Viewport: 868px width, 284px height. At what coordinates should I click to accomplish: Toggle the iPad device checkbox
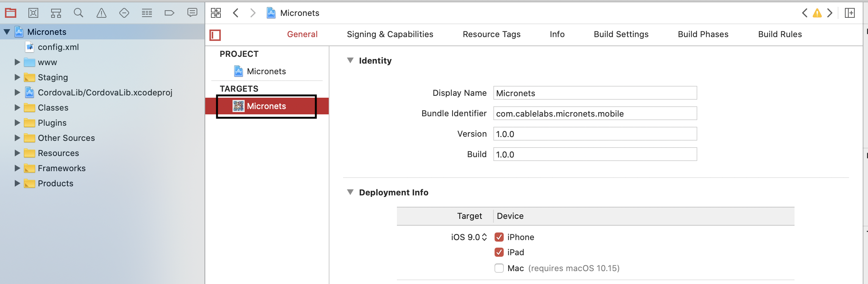coord(499,252)
